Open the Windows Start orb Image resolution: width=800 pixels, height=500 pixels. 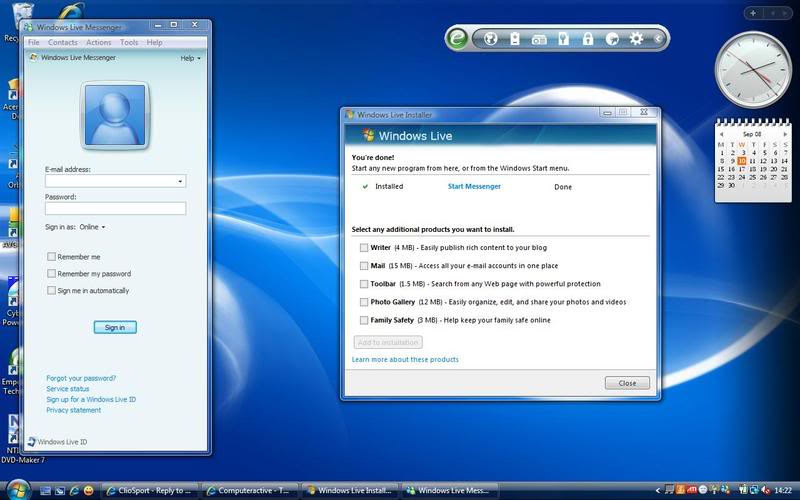[18, 490]
